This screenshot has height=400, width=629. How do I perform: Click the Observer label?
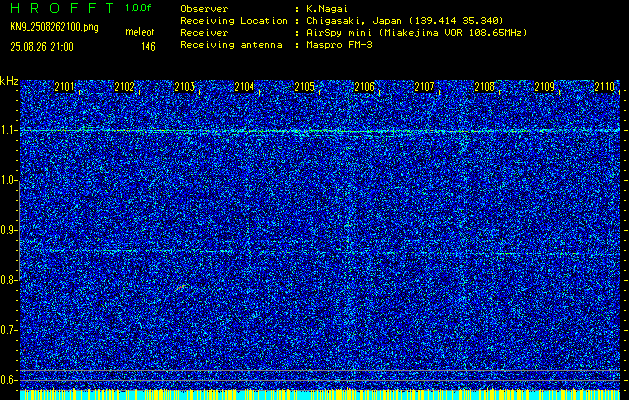pyautogui.click(x=204, y=9)
